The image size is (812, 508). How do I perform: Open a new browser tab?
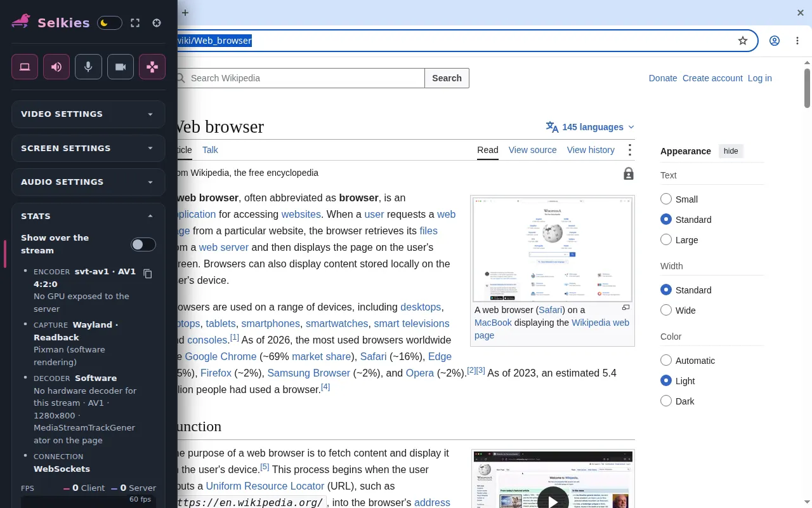tap(185, 13)
